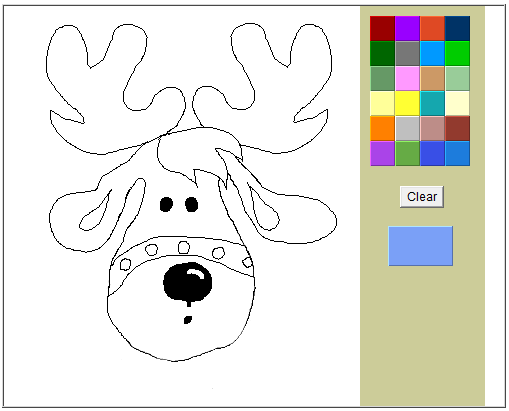The height and width of the screenshot is (411, 509).
Task: Click the current color preview box
Action: 421,246
